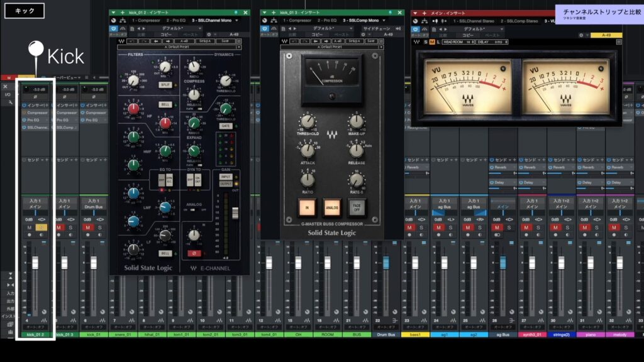This screenshot has width=644, height=362.
Task: Pin the kick_01 2 insert window
Action: 236,13
